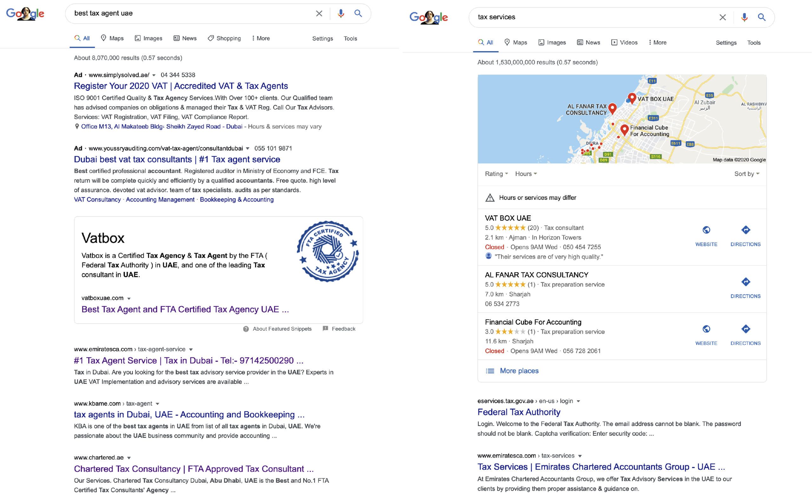812x504 pixels.
Task: Click Financial Cube For Accounting map pin
Action: [x=625, y=130]
